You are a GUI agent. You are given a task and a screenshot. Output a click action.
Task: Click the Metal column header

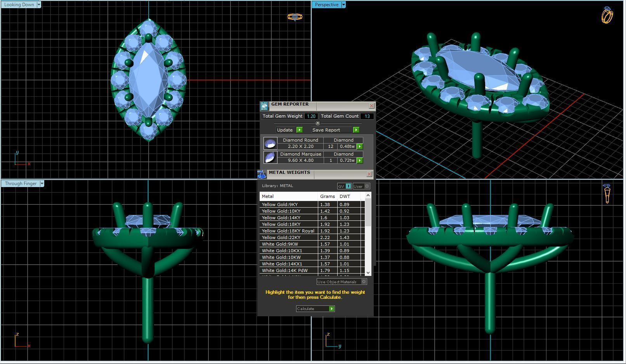[289, 196]
